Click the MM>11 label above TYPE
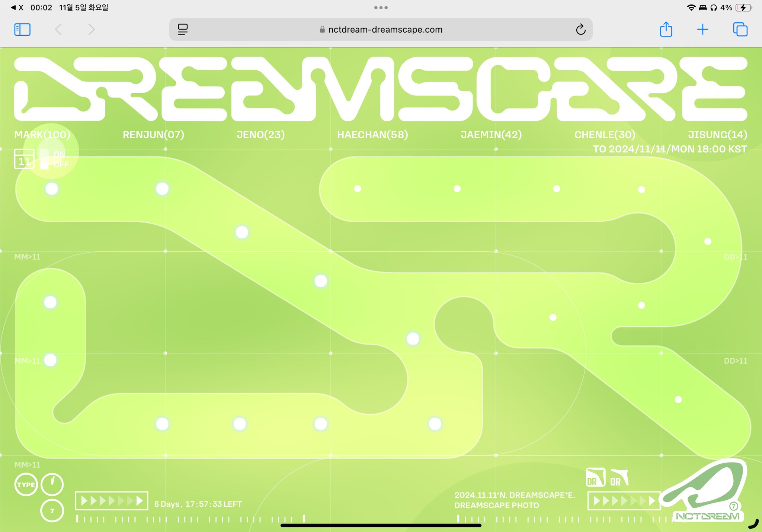 [27, 465]
